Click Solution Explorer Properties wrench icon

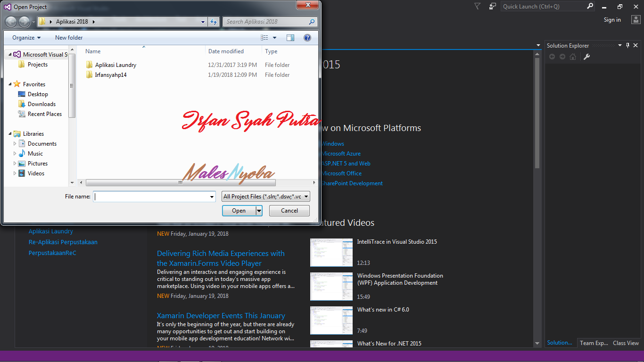(587, 57)
